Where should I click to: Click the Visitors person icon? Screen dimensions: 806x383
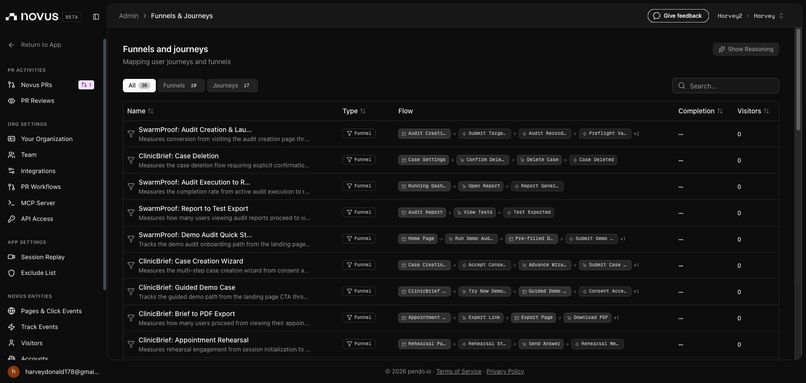tap(11, 343)
